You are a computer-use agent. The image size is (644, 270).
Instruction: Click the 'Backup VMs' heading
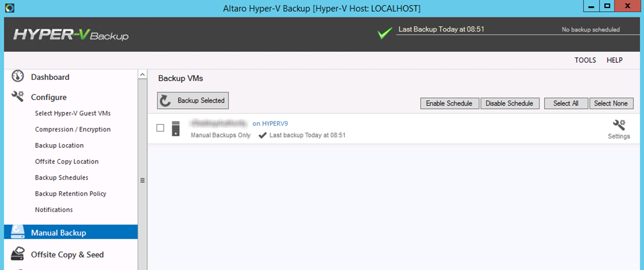(180, 79)
